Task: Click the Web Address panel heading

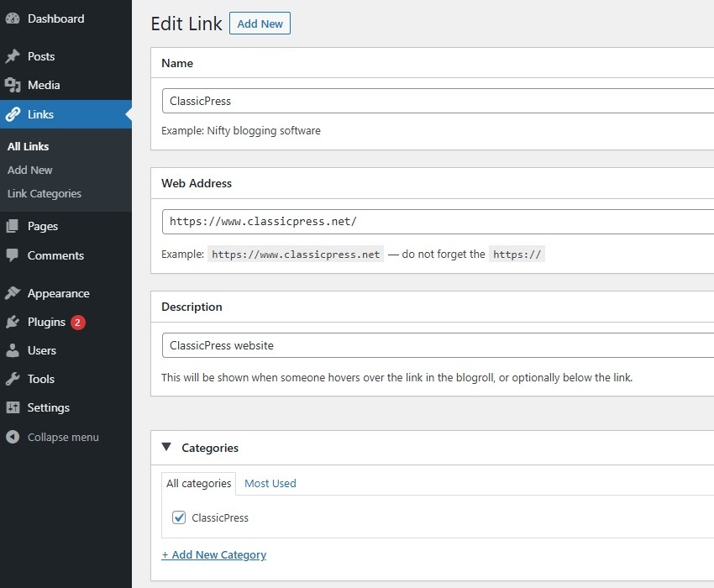Action: (197, 183)
